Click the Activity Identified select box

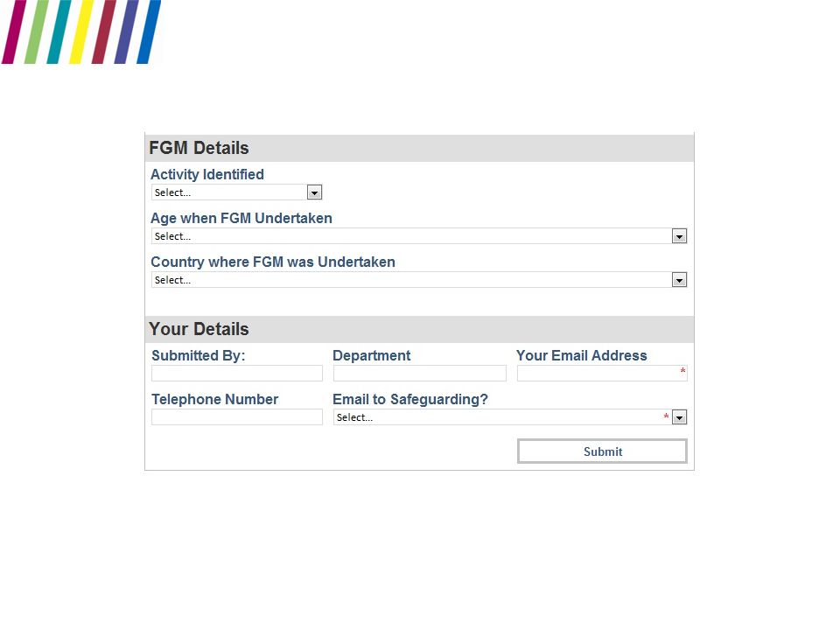(x=237, y=192)
